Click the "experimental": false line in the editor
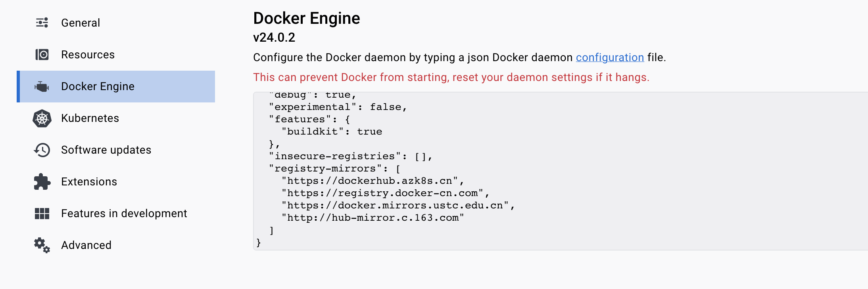Image resolution: width=868 pixels, height=289 pixels. [338, 107]
